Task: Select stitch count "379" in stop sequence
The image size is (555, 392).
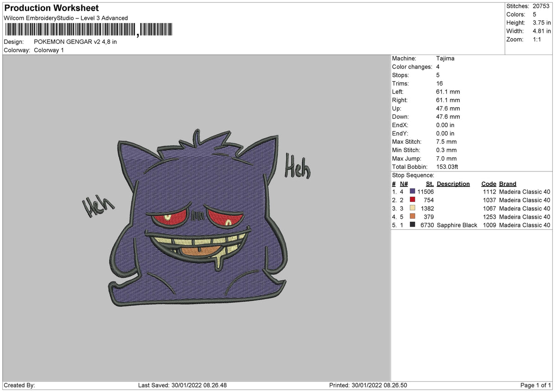Action: click(429, 217)
